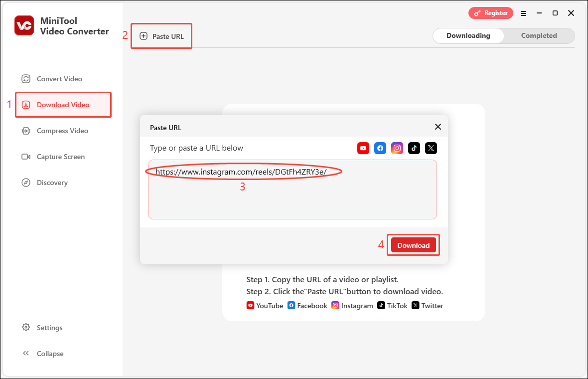Click the Paste URL toolbar button
The image size is (588, 379).
[x=161, y=36]
